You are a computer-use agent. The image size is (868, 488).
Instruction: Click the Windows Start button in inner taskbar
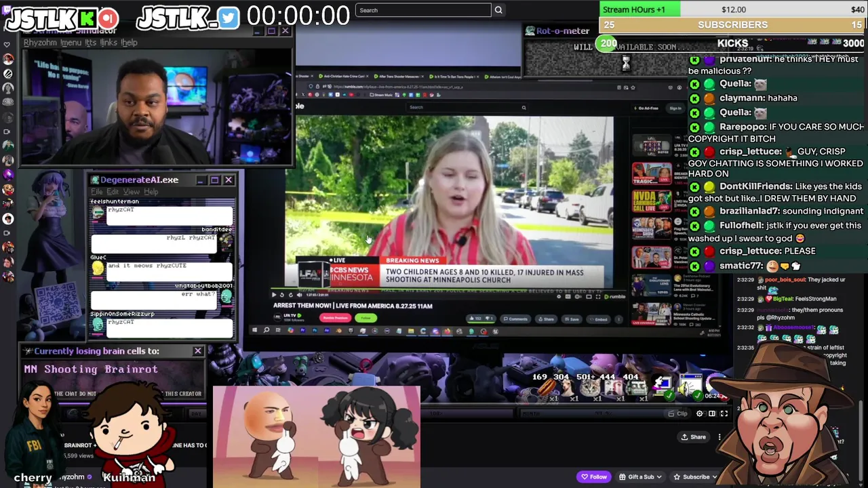[x=254, y=331]
